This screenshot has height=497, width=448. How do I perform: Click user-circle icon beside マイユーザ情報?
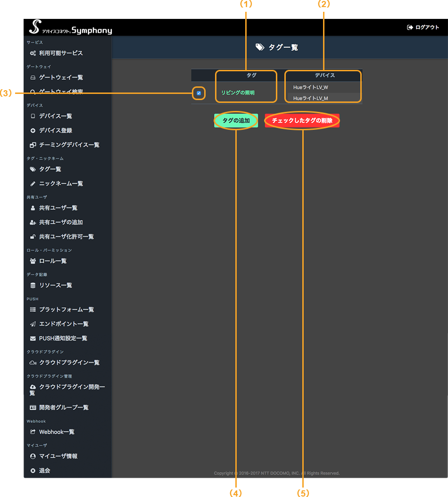pyautogui.click(x=33, y=456)
